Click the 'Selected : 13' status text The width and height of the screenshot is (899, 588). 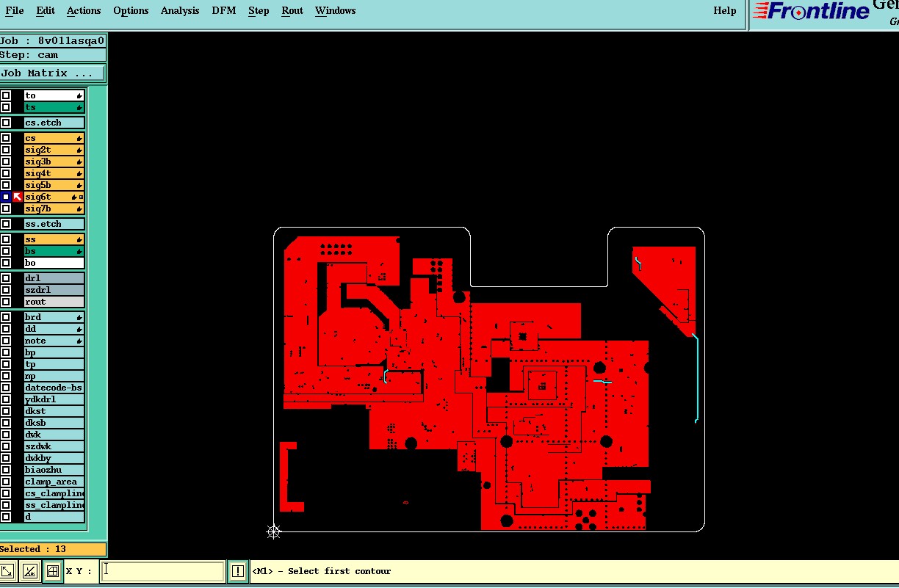pos(33,549)
